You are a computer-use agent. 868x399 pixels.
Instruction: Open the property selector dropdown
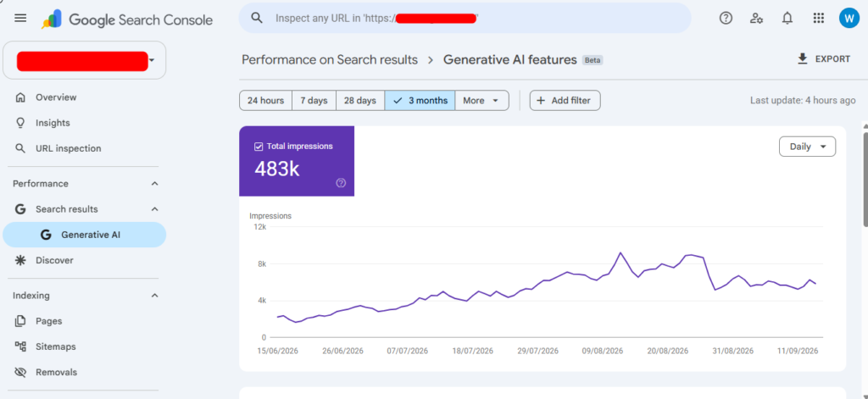coord(84,60)
